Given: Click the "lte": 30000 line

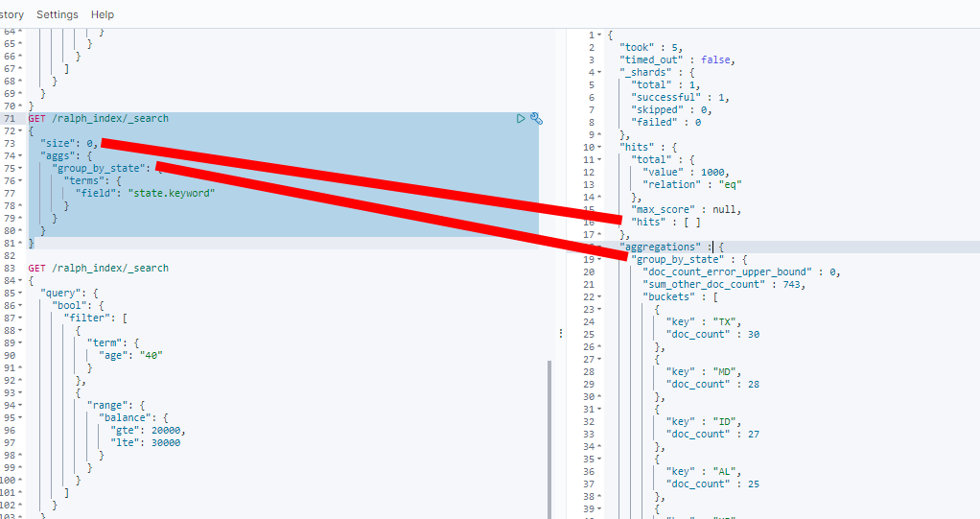Looking at the screenshot, I should (146, 442).
